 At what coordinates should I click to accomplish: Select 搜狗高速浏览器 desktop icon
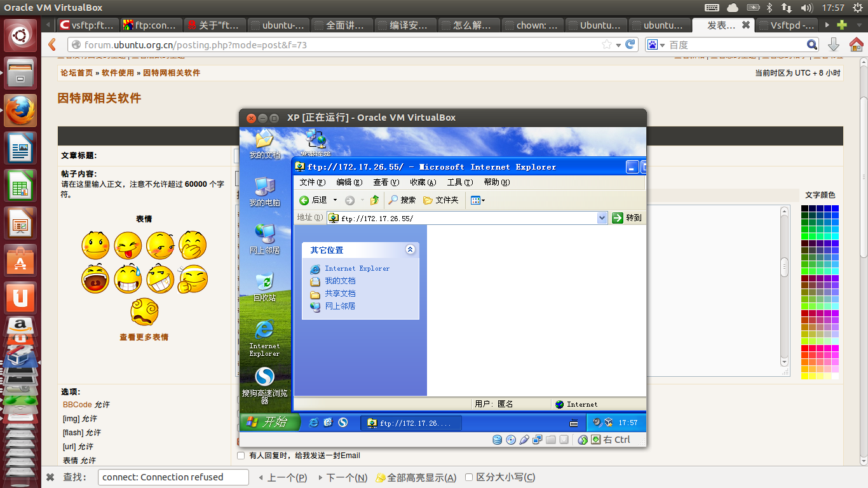(x=264, y=385)
